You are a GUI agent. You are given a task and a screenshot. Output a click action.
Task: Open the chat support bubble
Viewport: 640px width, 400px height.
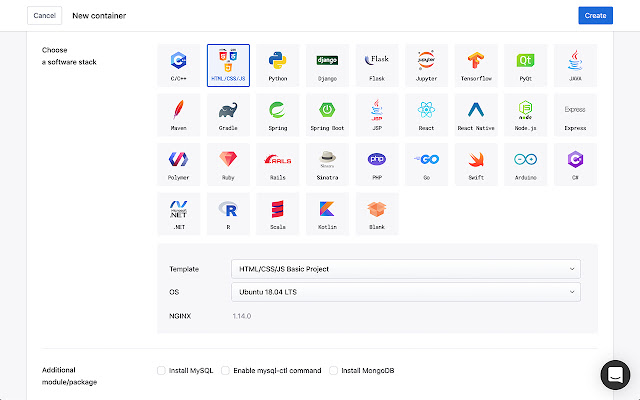[615, 375]
